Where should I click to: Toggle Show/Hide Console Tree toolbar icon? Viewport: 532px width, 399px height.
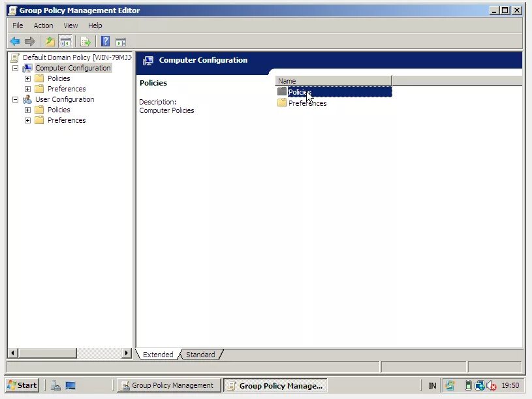[65, 42]
